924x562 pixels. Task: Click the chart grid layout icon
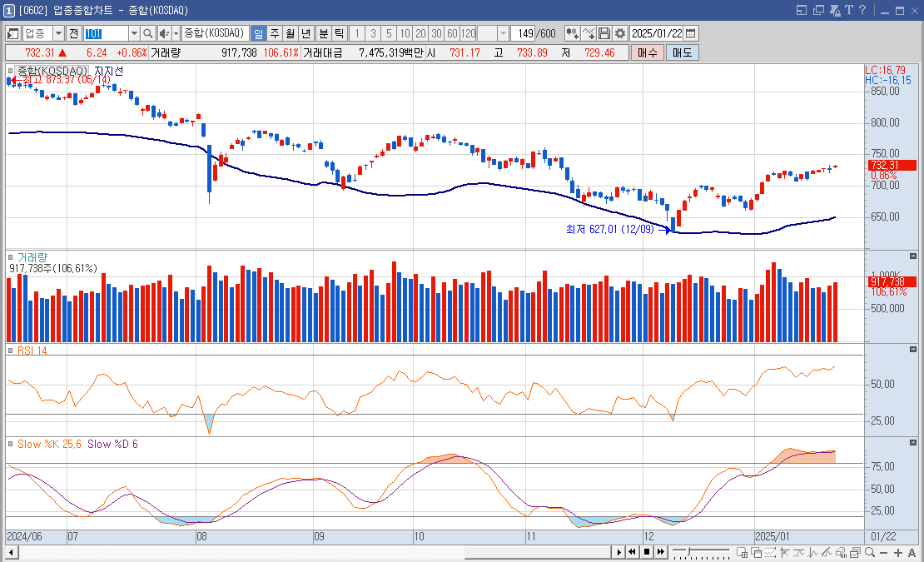point(743,552)
